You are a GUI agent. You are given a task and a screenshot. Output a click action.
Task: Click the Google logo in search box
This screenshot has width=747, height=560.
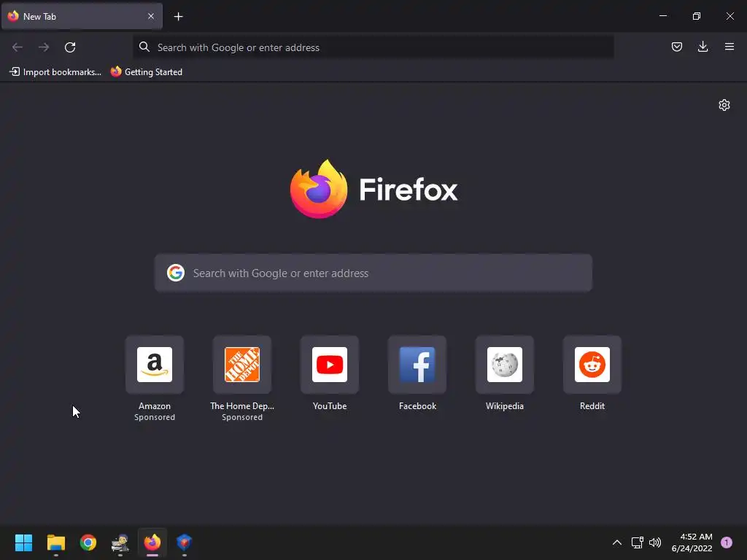[176, 273]
